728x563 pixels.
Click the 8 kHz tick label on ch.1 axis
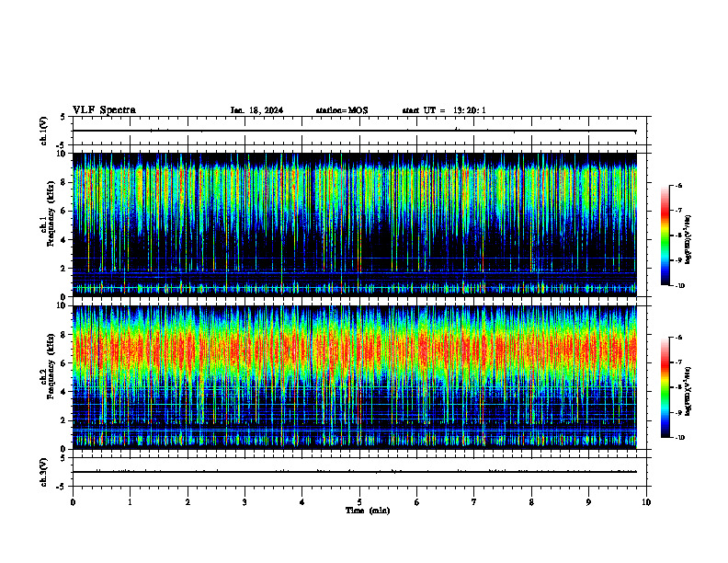[x=63, y=182]
